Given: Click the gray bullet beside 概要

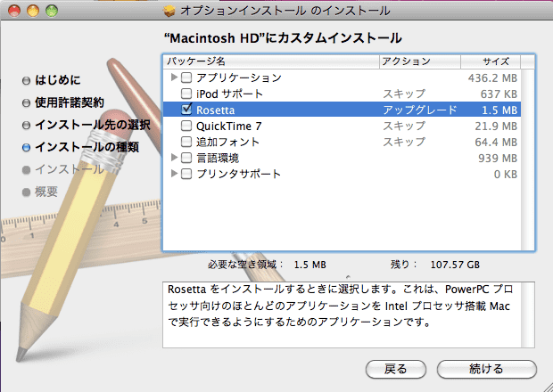Looking at the screenshot, I should click(26, 192).
